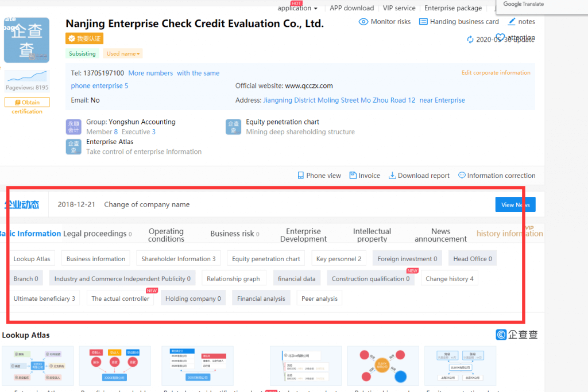Click the Change history 4 tag
This screenshot has height=392, width=588.
tap(449, 279)
